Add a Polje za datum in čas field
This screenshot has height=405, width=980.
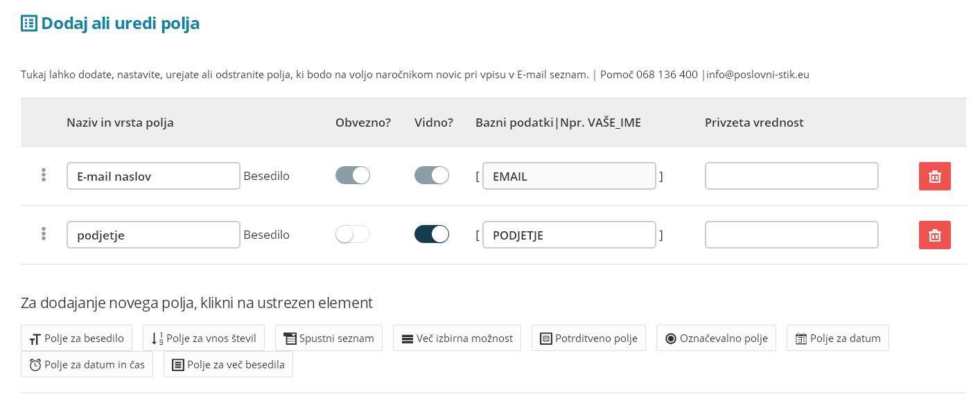pos(87,364)
